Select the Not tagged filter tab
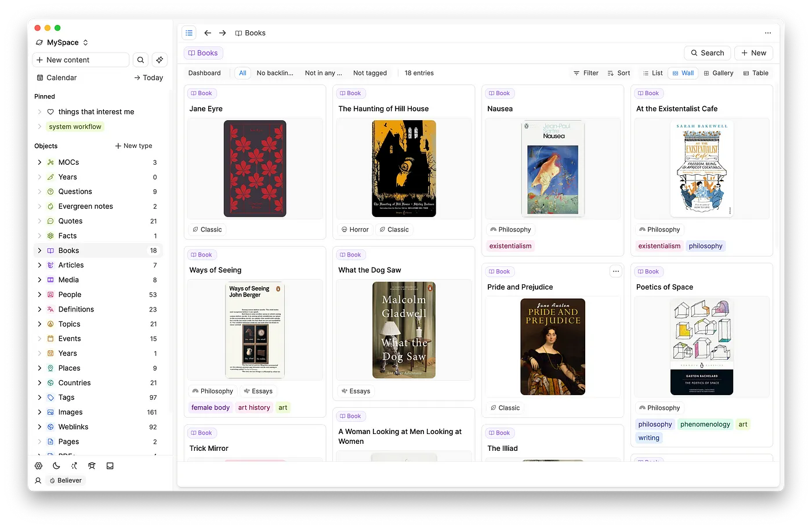Screen dimensions: 812x528 [370, 73]
